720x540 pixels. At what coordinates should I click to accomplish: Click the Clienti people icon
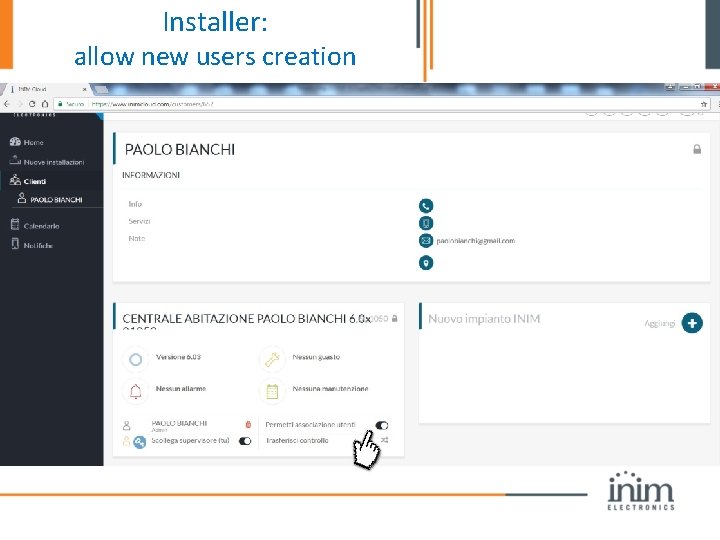(x=15, y=180)
